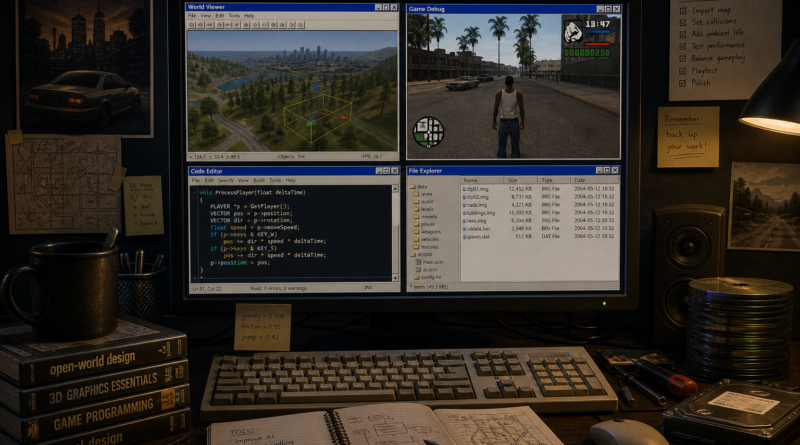Click the roads.img file icon

click(x=464, y=205)
